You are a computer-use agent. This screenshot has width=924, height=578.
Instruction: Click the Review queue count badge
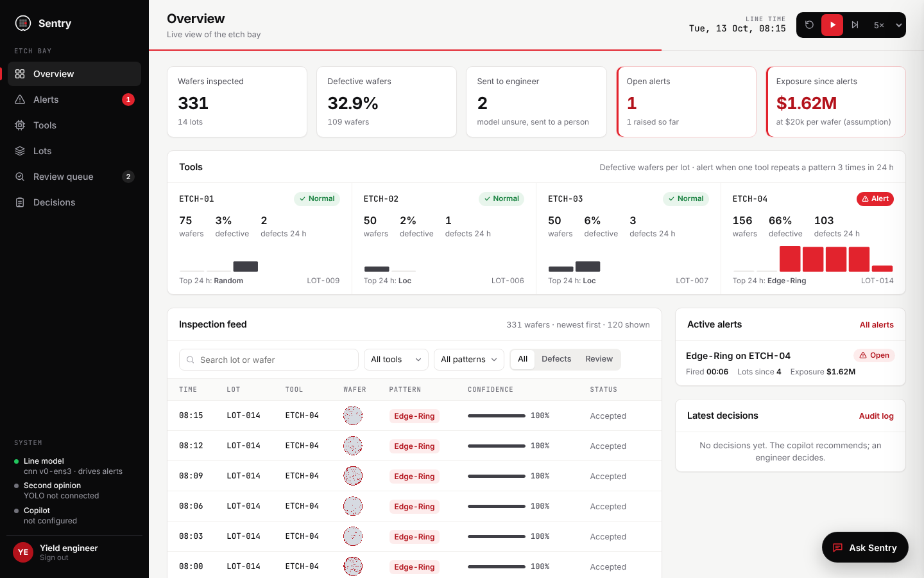(128, 177)
